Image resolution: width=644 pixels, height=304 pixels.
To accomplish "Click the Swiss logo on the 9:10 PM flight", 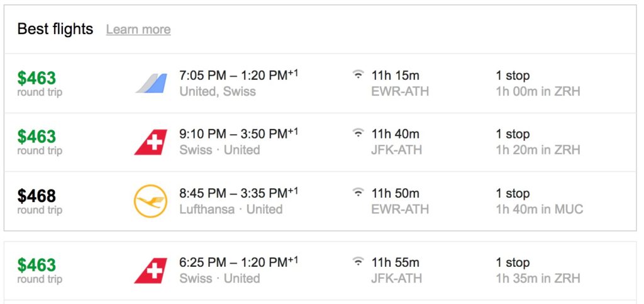I will (151, 142).
